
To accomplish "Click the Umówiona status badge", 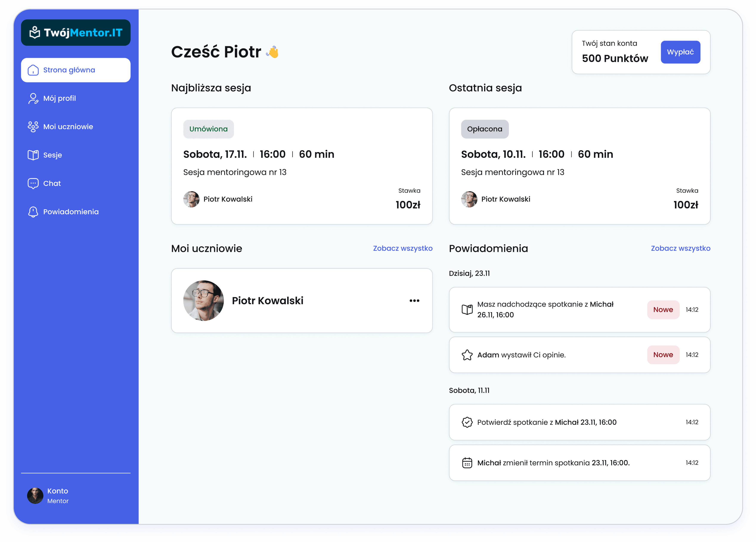I will 208,129.
